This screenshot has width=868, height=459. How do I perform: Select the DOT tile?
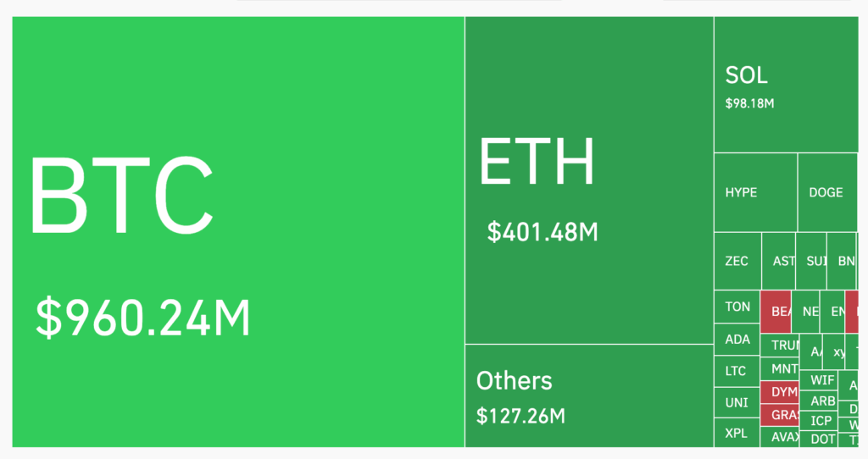(x=822, y=439)
